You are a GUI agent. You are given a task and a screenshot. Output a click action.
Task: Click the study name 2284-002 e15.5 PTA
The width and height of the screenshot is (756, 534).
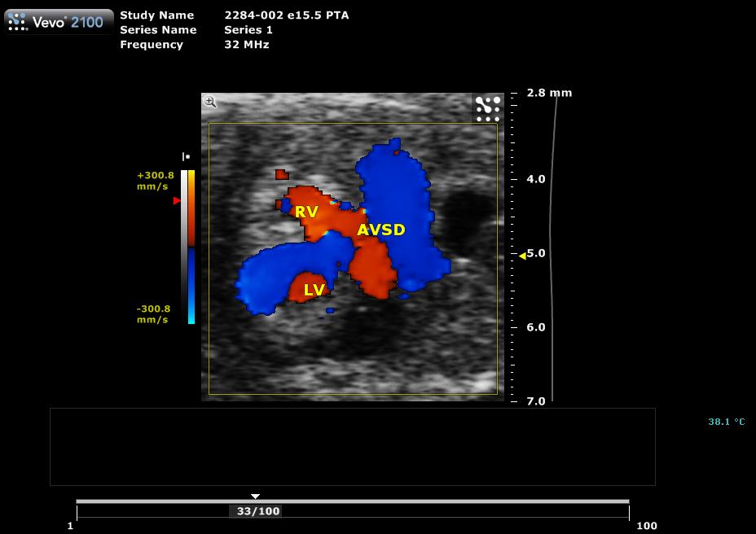(287, 15)
